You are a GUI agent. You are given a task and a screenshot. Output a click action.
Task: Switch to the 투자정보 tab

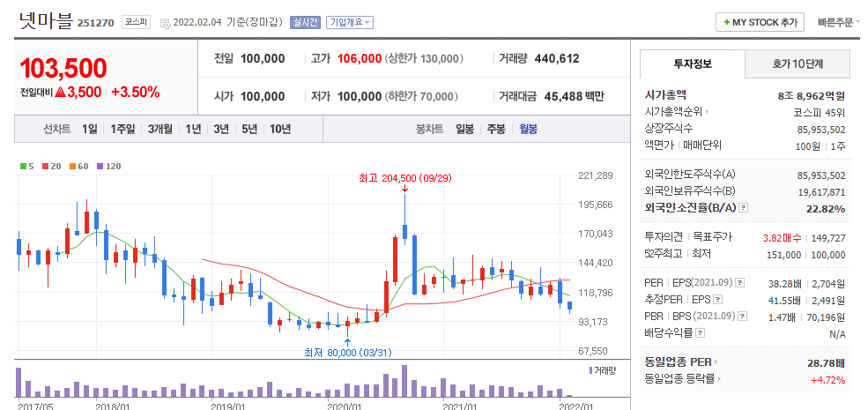[x=693, y=63]
